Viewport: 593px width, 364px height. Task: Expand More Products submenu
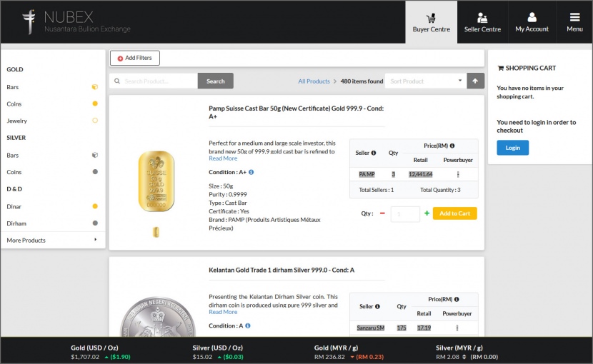point(52,240)
